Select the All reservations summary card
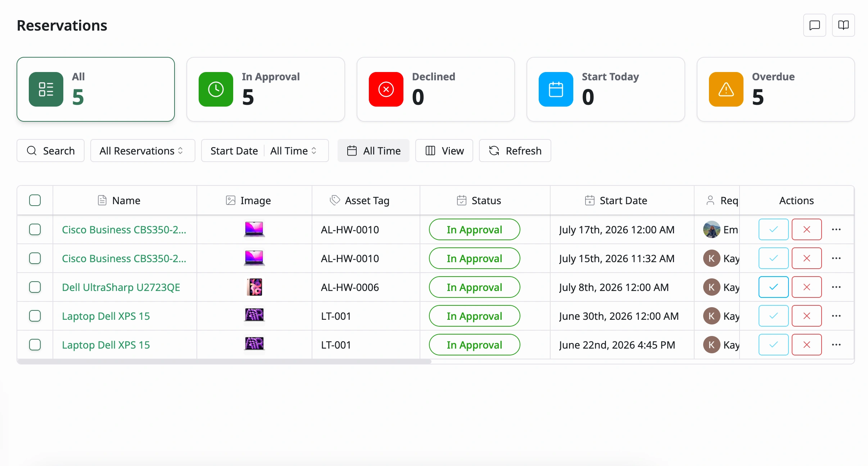Image resolution: width=868 pixels, height=466 pixels. point(96,89)
